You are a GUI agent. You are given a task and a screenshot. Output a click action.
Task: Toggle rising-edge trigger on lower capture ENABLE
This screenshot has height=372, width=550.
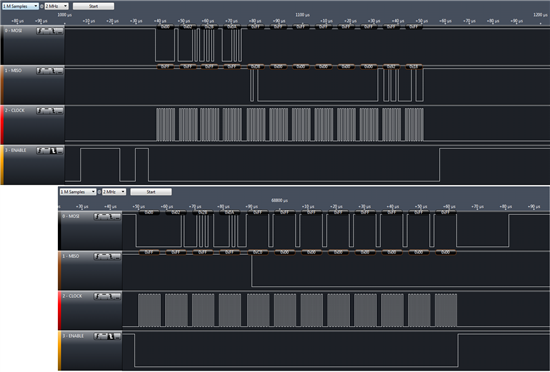(x=97, y=337)
